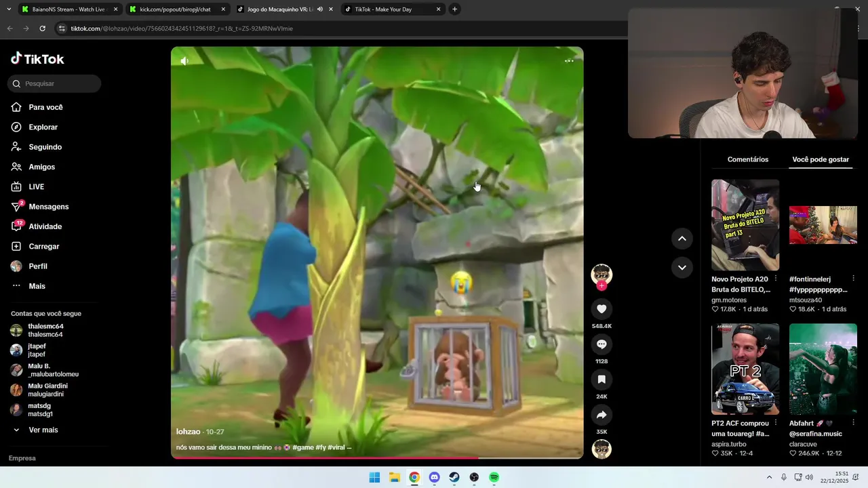The width and height of the screenshot is (868, 488).
Task: Go to next video with down chevron
Action: [682, 268]
